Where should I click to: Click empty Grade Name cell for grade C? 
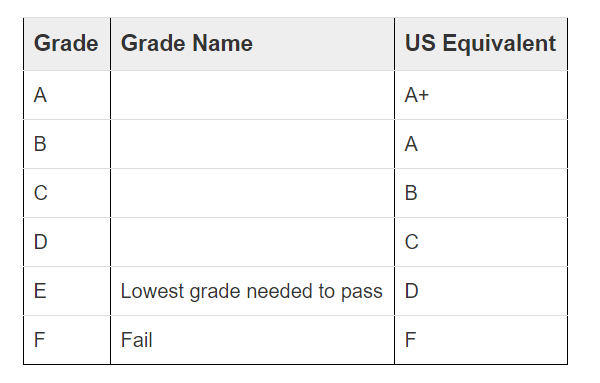tap(253, 193)
